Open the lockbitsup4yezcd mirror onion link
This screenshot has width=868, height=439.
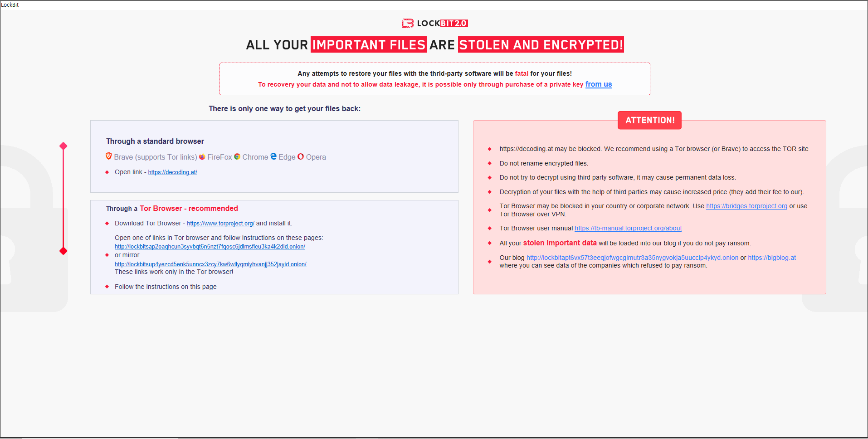tap(210, 264)
